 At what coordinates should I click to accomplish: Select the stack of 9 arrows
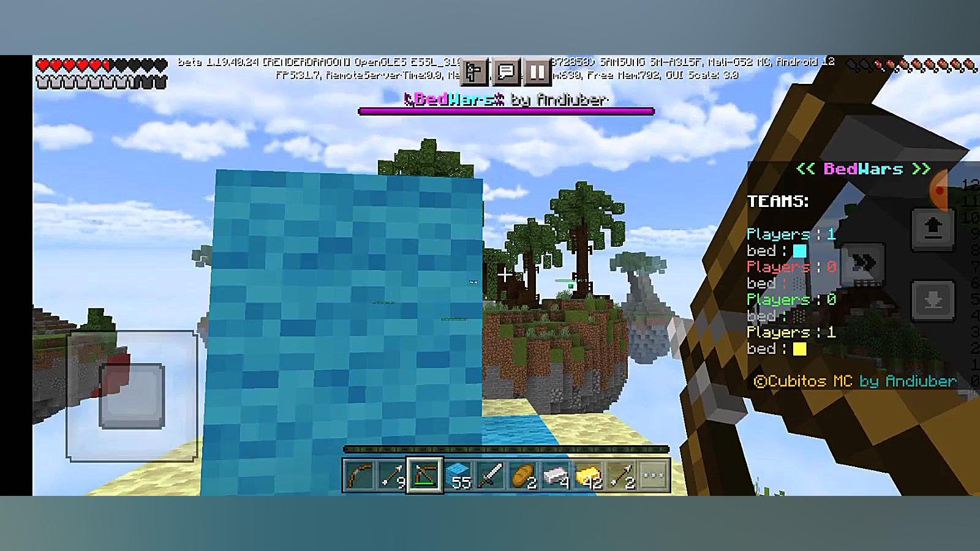coord(392,476)
